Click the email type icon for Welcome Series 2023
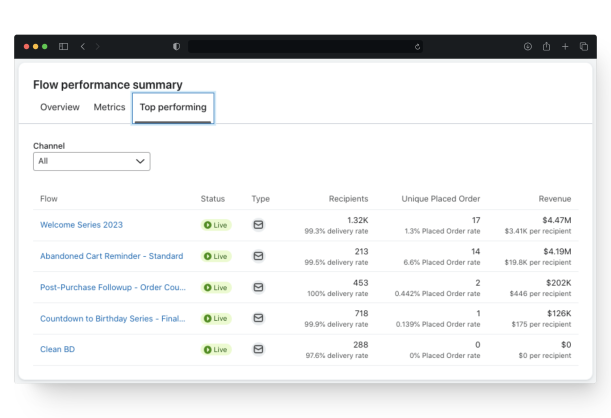 258,225
